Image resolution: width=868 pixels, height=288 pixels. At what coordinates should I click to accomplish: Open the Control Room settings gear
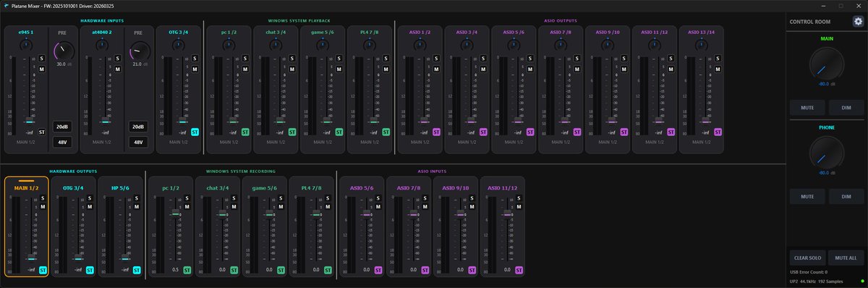[x=858, y=22]
